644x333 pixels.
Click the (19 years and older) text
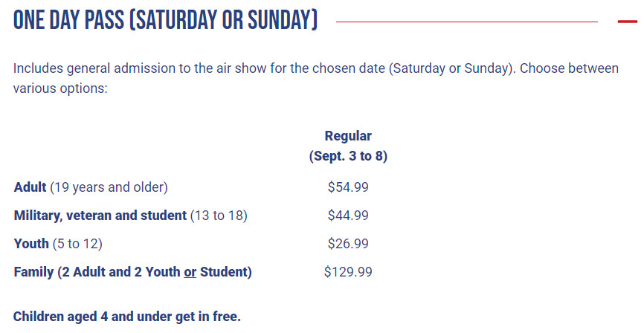click(109, 187)
